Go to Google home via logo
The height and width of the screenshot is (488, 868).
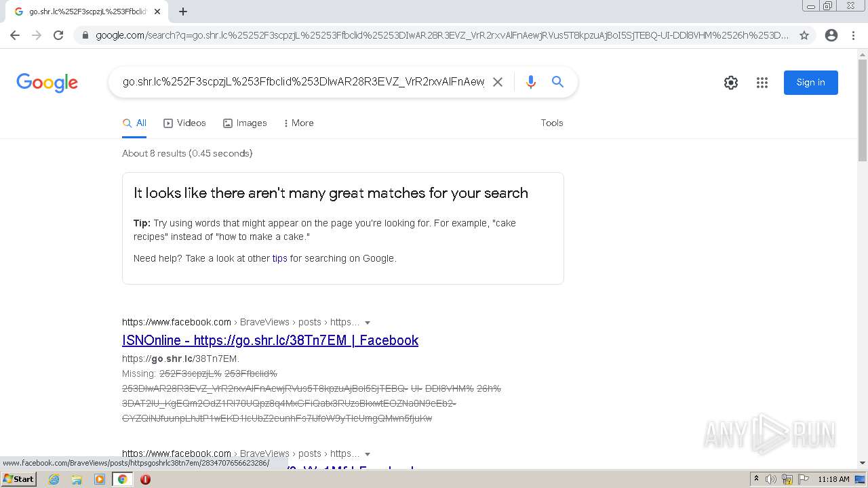click(47, 83)
